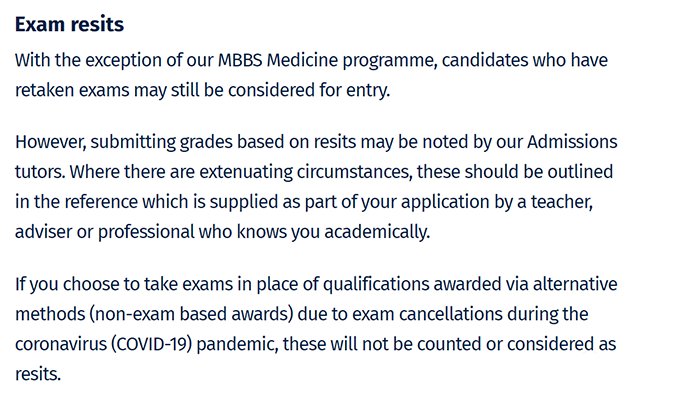The width and height of the screenshot is (700, 395).
Task: Click the phrase 'extenuating circumstances'
Action: pos(305,172)
